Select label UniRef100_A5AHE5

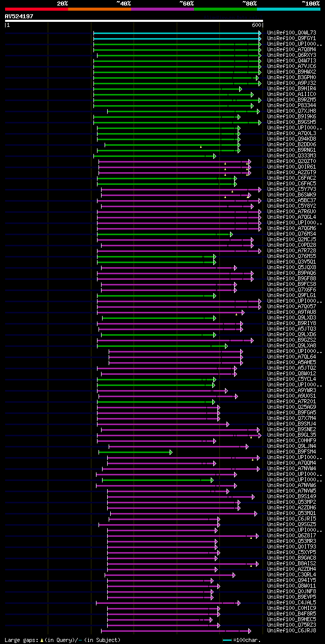(291, 363)
